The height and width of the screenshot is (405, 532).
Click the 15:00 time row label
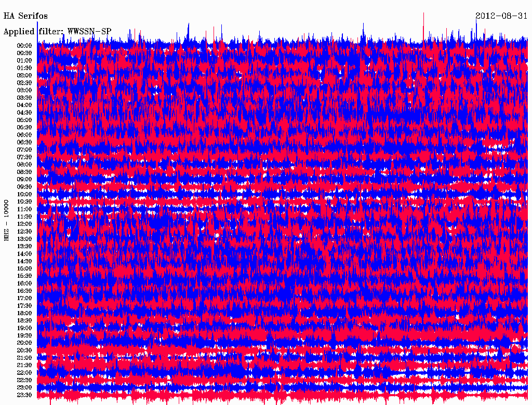[24, 268]
